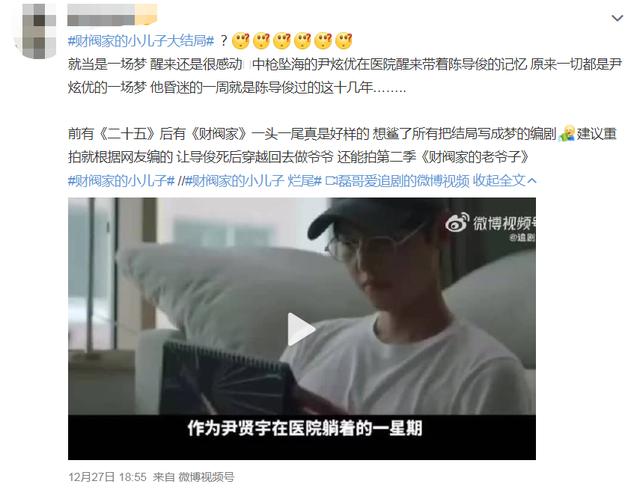The height and width of the screenshot is (493, 640).
Task: Click the source 微博视频号 link
Action: 206,477
